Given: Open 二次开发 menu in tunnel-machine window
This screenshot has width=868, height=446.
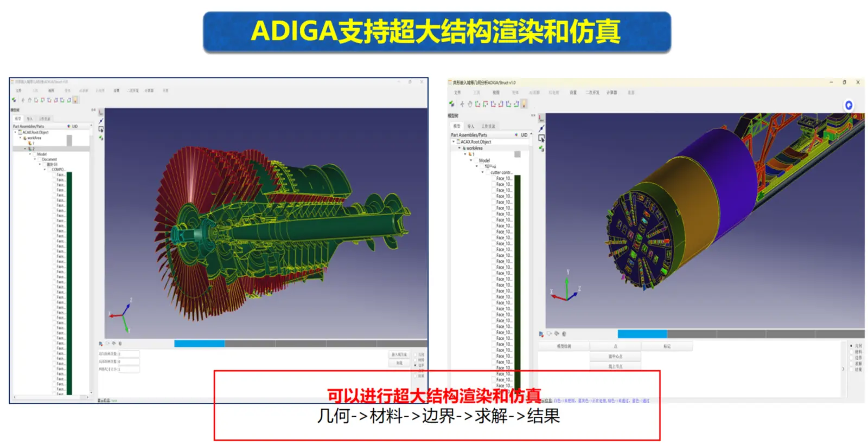Looking at the screenshot, I should coord(592,93).
